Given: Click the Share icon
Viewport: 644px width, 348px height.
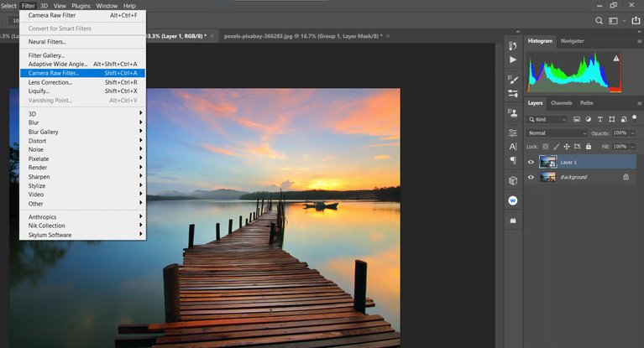Looking at the screenshot, I should tap(636, 20).
